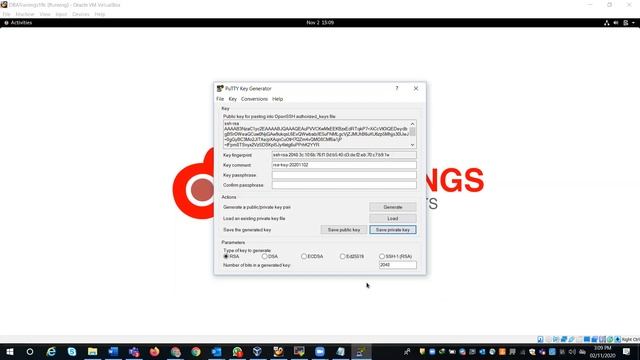
Task: Open the PuTTYgen Key menu
Action: 233,99
